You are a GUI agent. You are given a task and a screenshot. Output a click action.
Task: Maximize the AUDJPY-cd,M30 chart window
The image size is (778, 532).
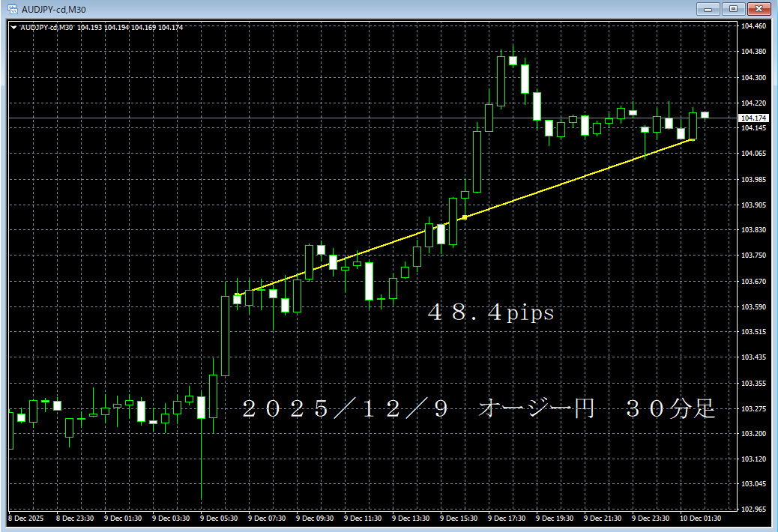click(732, 9)
